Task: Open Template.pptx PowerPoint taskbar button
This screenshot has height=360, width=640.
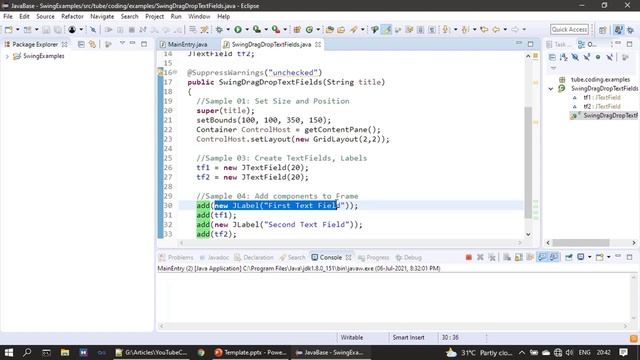Action: coord(251,352)
